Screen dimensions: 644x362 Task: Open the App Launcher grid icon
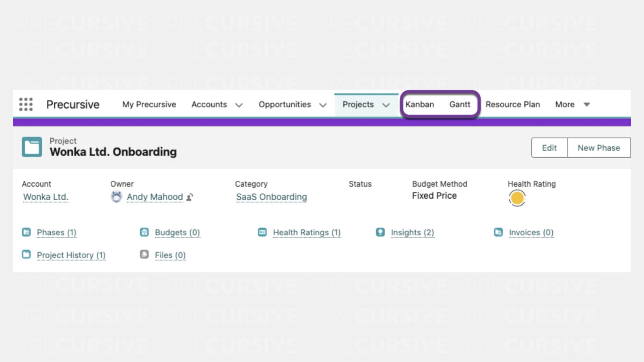26,104
